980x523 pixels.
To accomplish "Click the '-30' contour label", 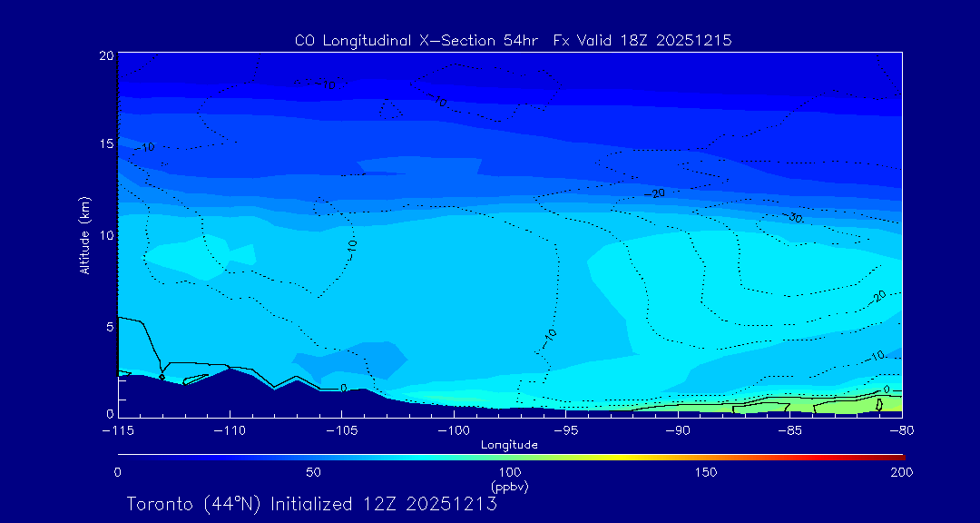I will (793, 217).
